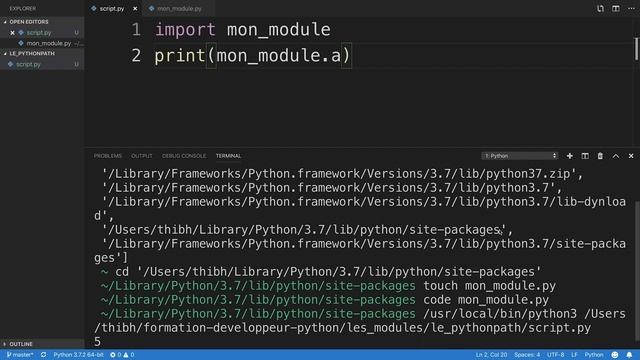This screenshot has height=360, width=640.
Task: Click the terminal output value '5'
Action: click(97, 341)
